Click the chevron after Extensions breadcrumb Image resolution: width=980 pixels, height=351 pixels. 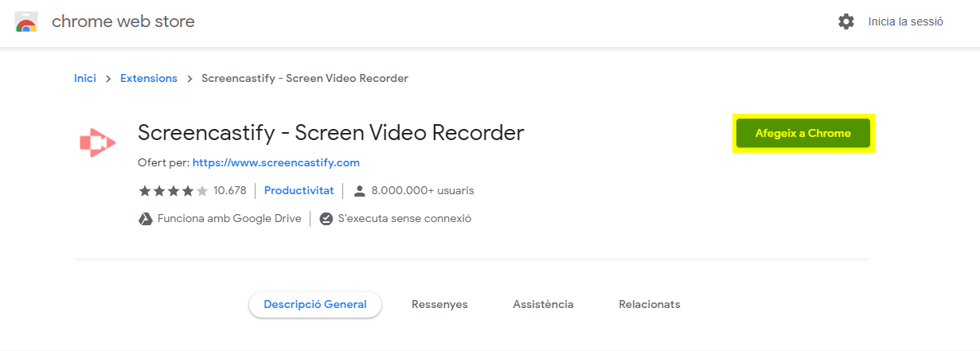[x=189, y=79]
